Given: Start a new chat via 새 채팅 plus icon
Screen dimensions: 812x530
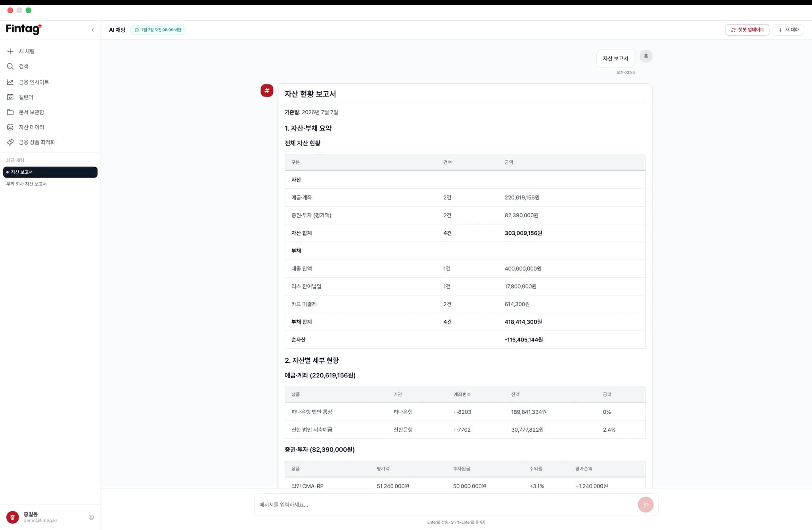Looking at the screenshot, I should (x=10, y=51).
